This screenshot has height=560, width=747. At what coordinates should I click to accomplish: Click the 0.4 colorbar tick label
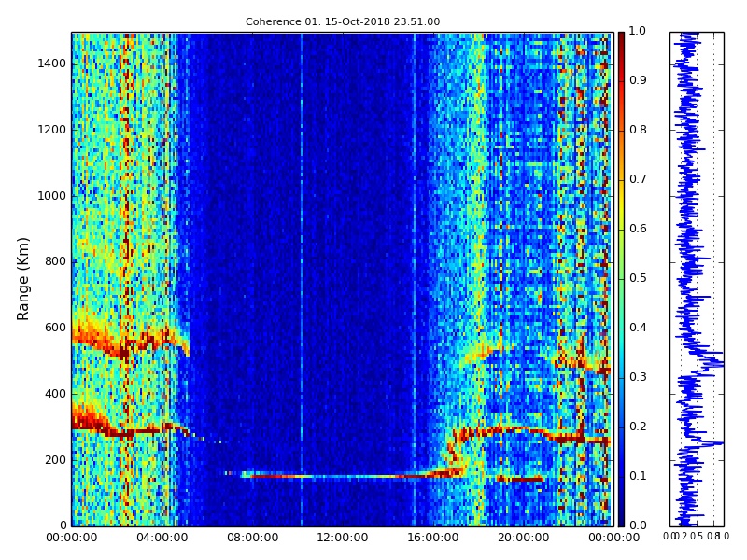click(638, 328)
